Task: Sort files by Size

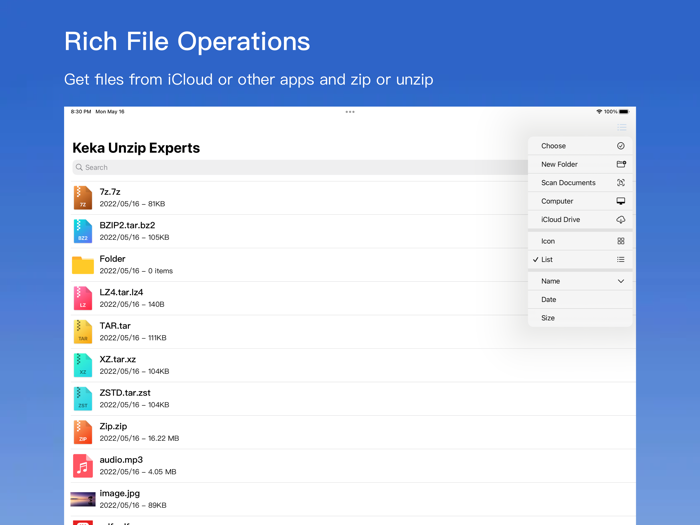Action: 580,318
